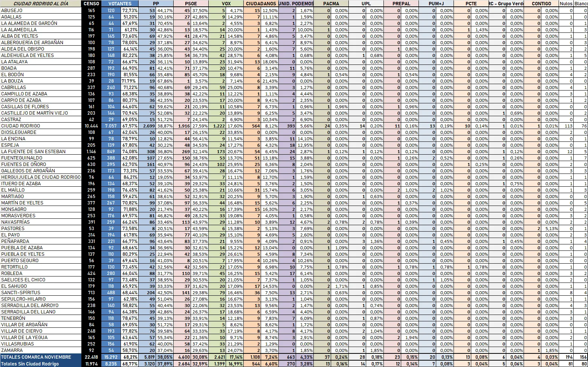Select the UPL column header
This screenshot has height=367, width=588.
tap(366, 3)
